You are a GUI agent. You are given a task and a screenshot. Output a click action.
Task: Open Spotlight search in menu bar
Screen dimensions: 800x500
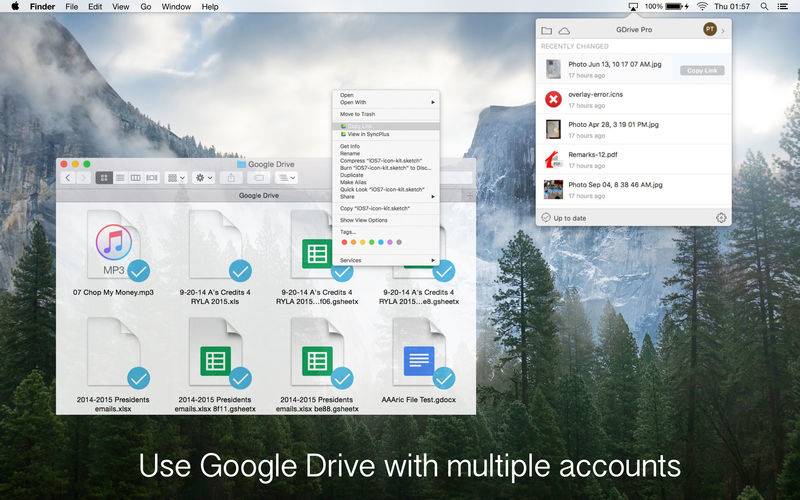(764, 7)
